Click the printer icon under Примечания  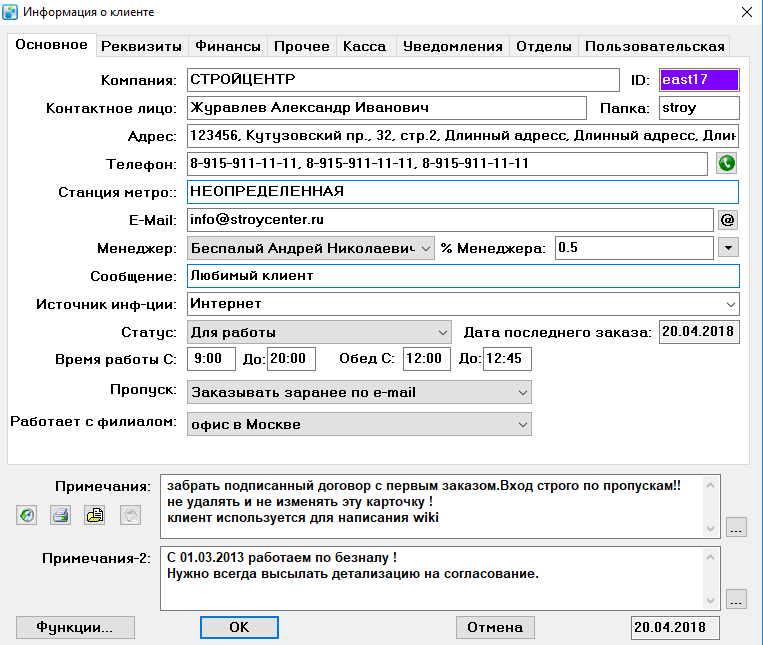coord(61,515)
